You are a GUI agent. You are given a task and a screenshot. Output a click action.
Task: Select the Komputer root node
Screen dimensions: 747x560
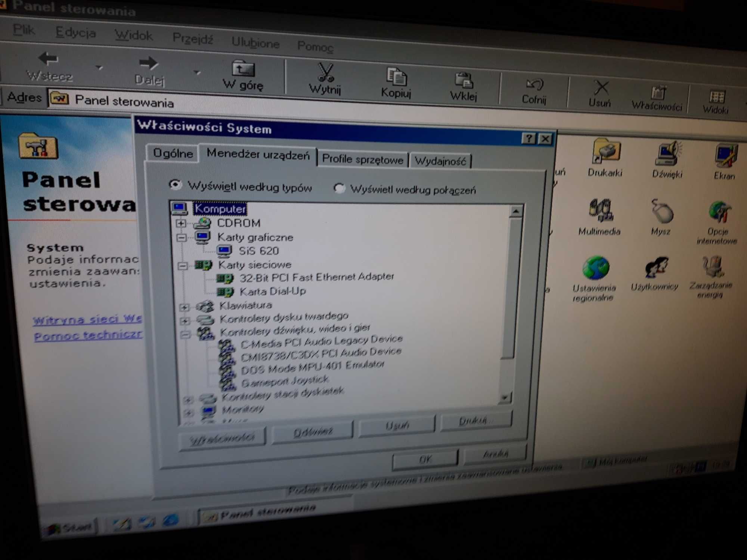pyautogui.click(x=220, y=209)
